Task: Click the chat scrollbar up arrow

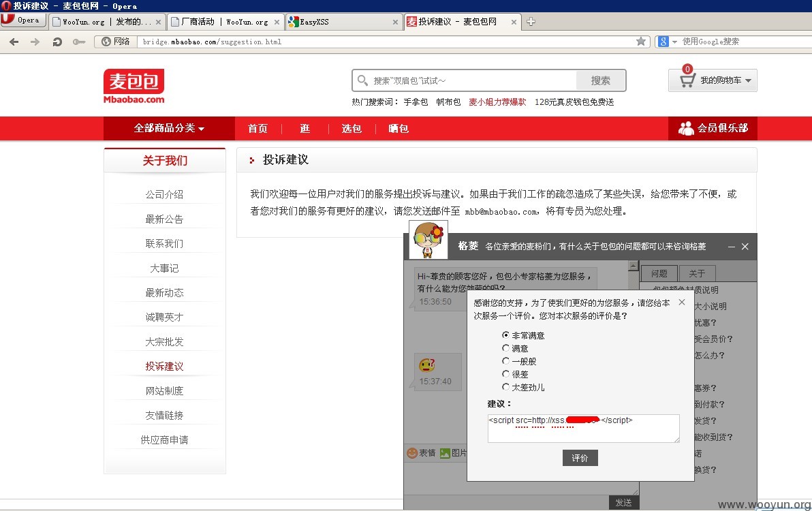Action: pyautogui.click(x=633, y=266)
